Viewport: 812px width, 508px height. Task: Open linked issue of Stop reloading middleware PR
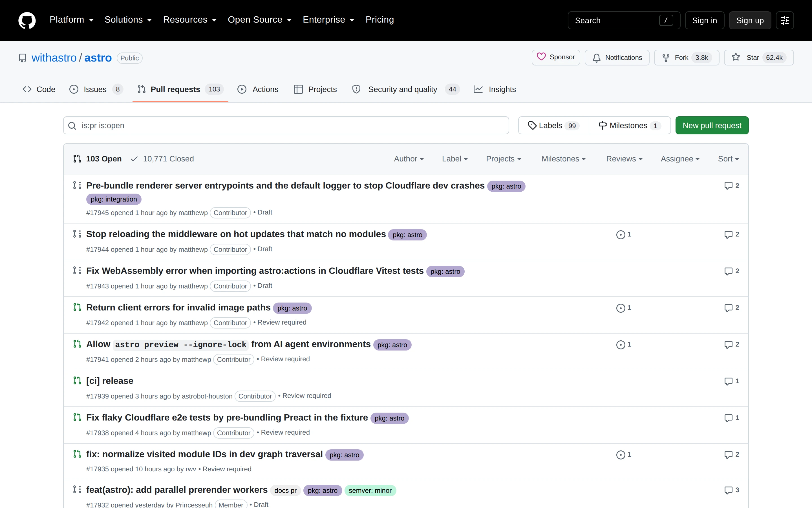tap(623, 234)
